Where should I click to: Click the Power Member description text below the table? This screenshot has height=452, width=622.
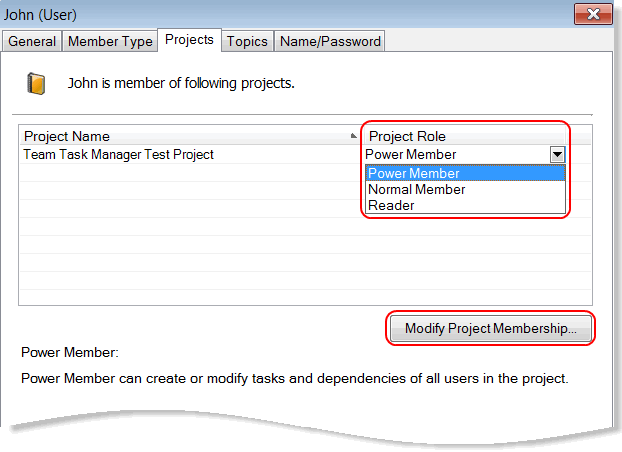click(295, 379)
